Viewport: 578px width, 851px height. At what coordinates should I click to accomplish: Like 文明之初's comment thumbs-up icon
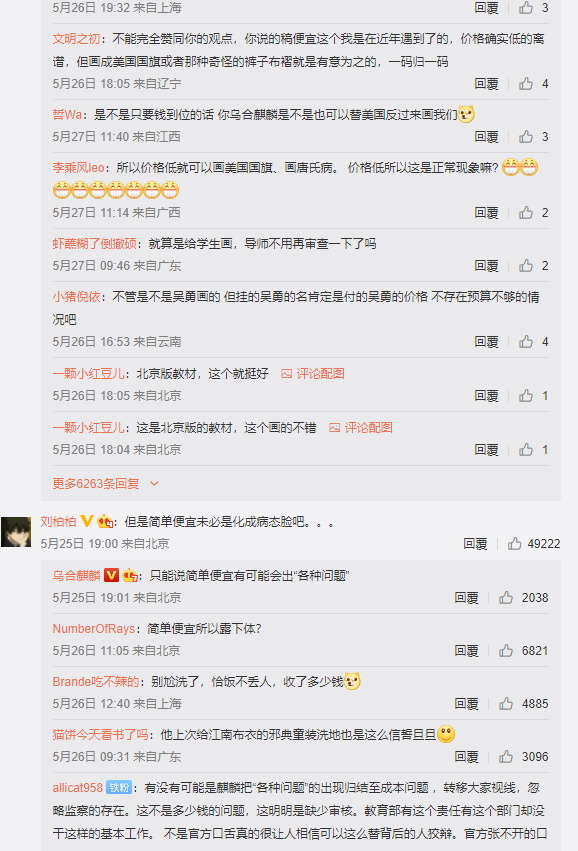(526, 84)
